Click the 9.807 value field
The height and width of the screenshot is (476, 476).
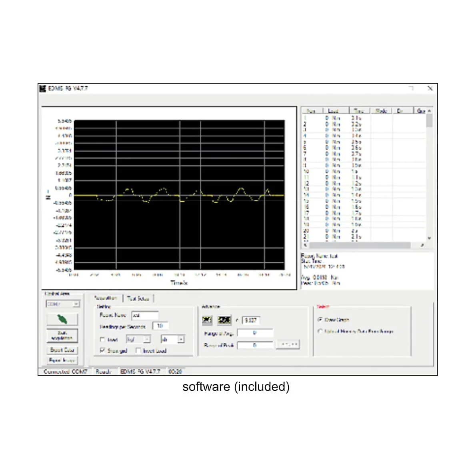tap(251, 320)
